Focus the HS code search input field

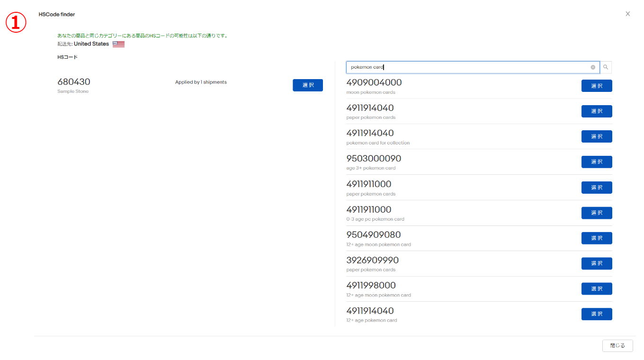pos(469,67)
